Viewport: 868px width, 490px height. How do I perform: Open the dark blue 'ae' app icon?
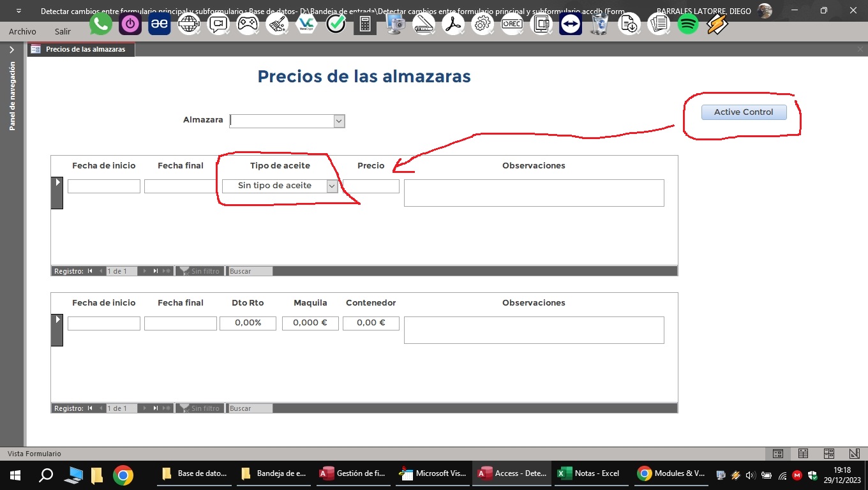click(160, 24)
